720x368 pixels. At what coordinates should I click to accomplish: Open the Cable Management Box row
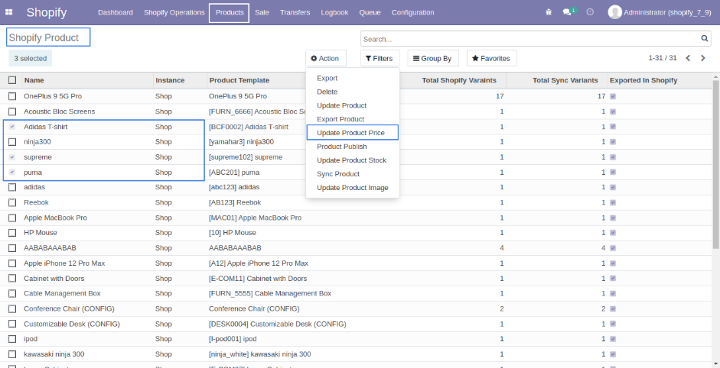click(x=356, y=294)
